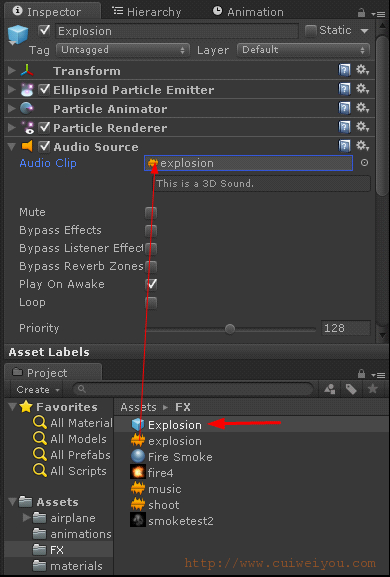
Task: Enable the Mute checkbox
Action: point(151,212)
